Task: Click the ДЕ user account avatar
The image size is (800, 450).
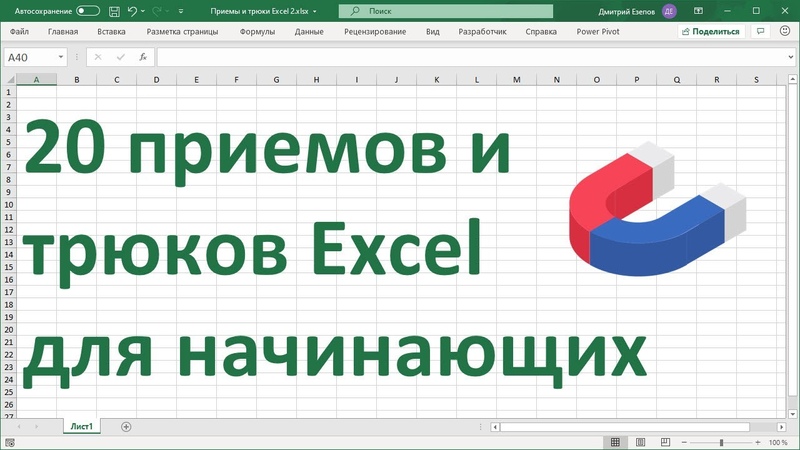Action: click(669, 11)
